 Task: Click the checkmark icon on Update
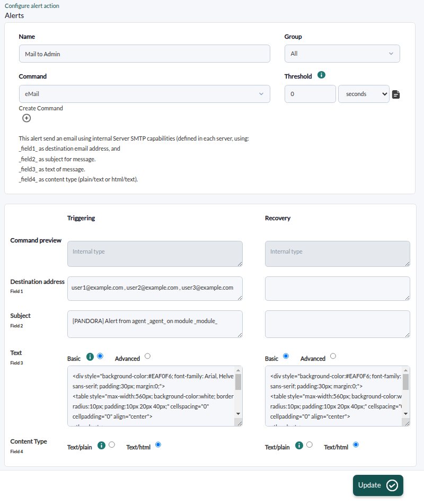pos(392,485)
